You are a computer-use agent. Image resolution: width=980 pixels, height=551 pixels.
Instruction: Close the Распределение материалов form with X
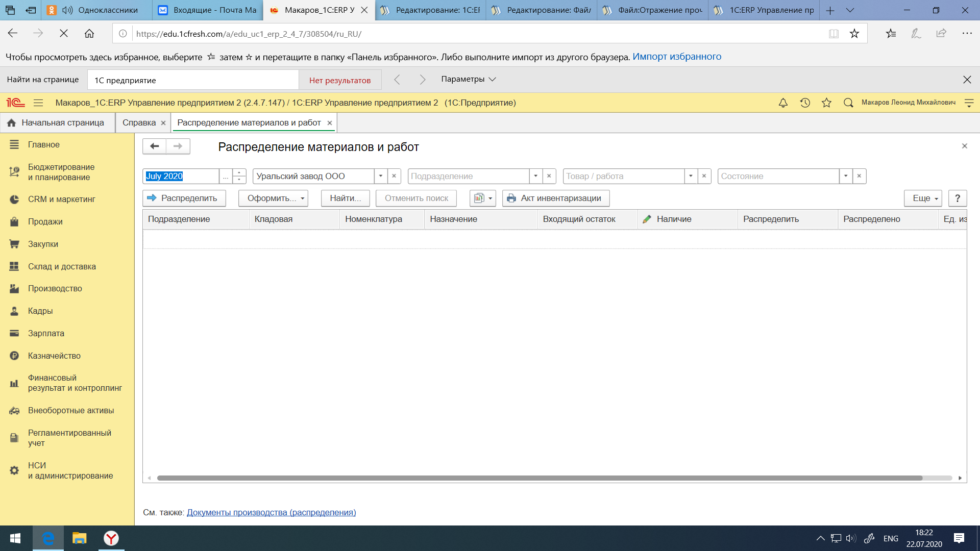point(965,146)
